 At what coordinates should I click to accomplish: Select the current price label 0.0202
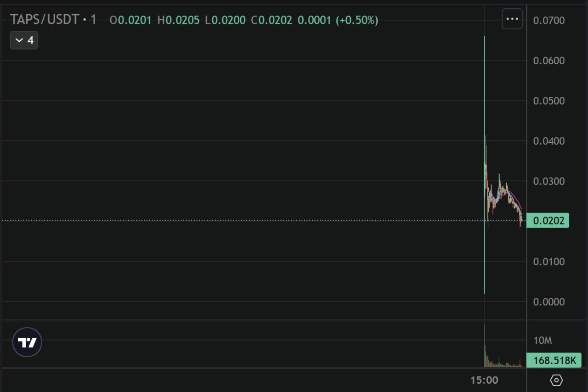pyautogui.click(x=548, y=220)
